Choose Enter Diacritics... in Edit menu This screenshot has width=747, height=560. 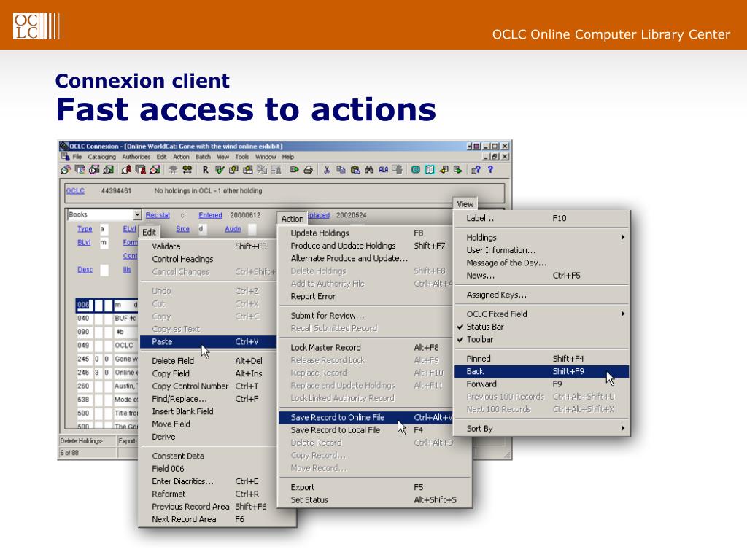(208, 481)
